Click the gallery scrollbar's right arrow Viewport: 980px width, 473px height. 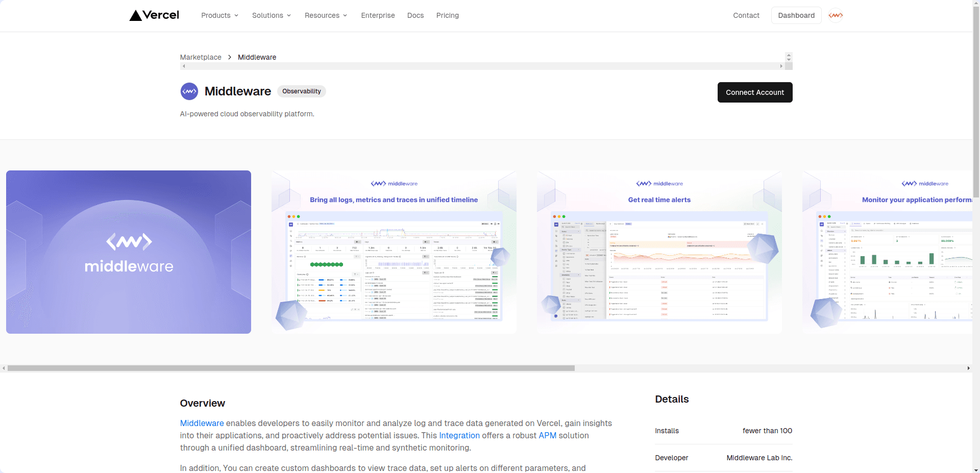tap(968, 368)
